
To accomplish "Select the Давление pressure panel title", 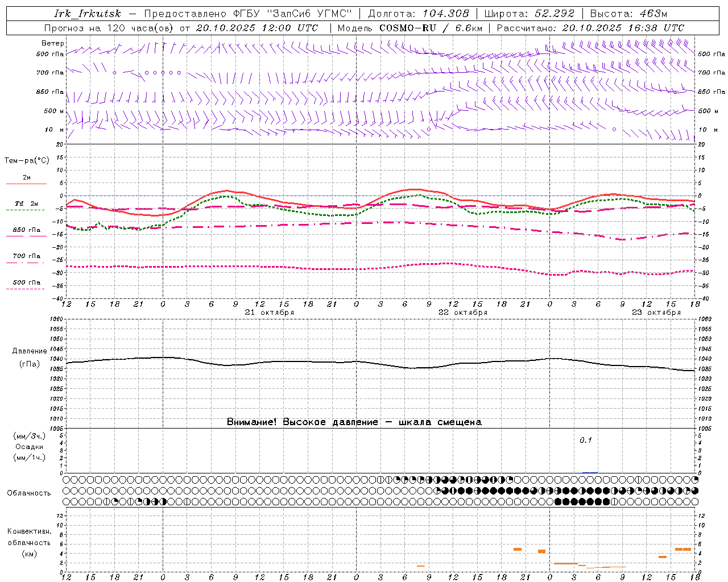I will pos(30,351).
